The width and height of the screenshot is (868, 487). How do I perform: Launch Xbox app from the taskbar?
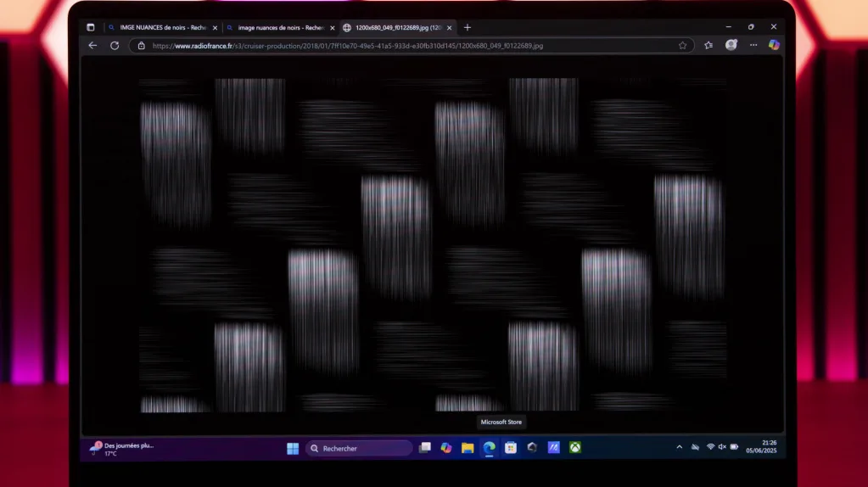click(574, 448)
